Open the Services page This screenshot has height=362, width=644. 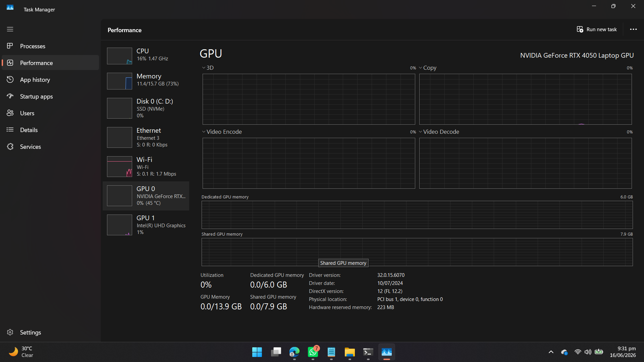point(50,146)
